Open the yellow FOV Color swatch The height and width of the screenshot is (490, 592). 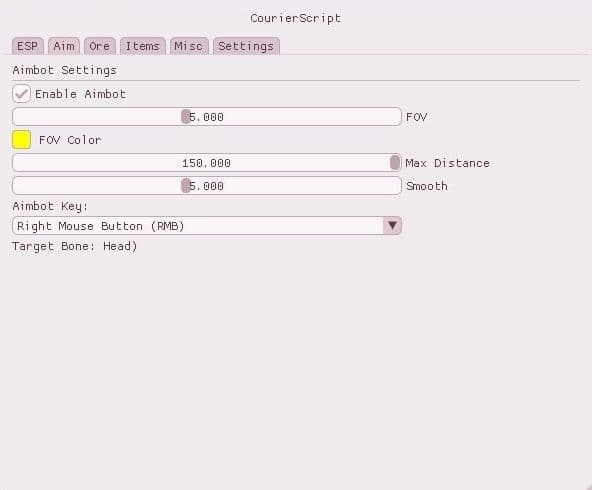[22, 140]
